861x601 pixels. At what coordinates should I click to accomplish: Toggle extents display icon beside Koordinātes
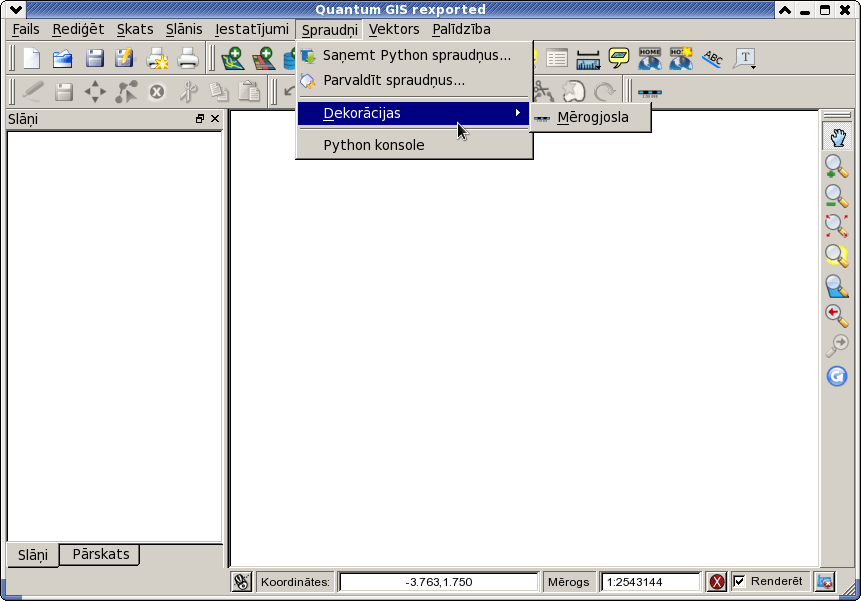pyautogui.click(x=241, y=582)
